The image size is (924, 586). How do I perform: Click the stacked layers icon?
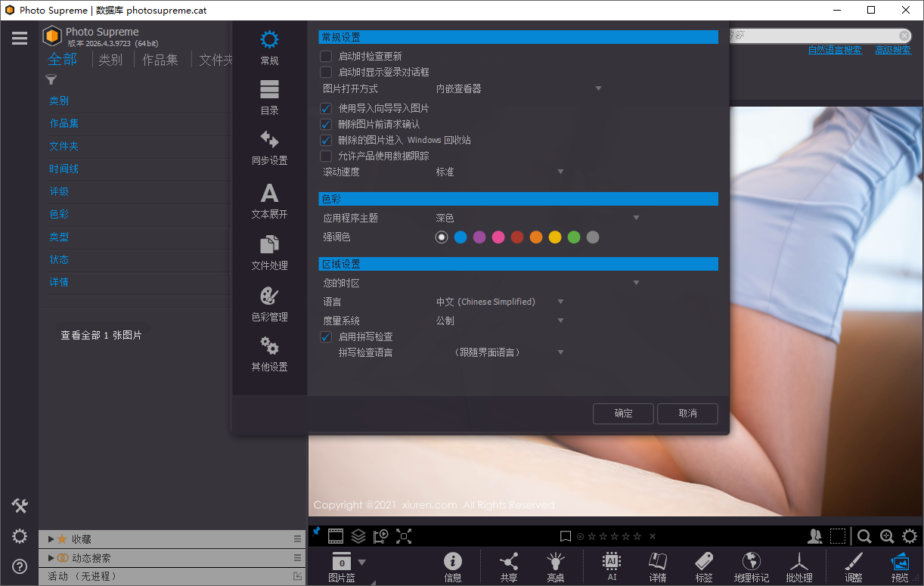358,536
